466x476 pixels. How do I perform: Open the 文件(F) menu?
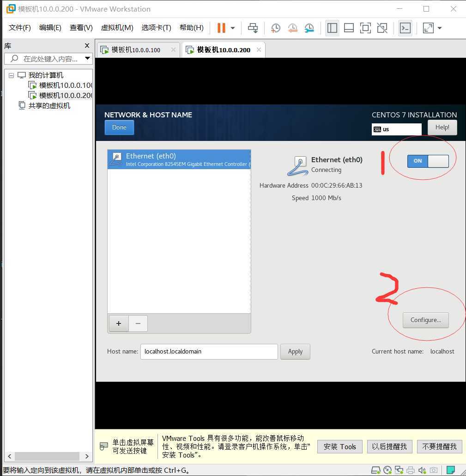(20, 28)
